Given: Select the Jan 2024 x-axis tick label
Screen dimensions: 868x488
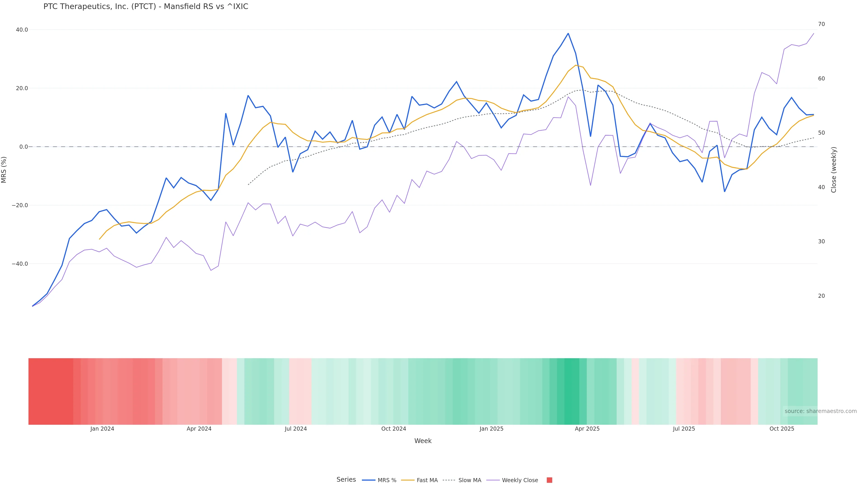Looking at the screenshot, I should pos(102,429).
